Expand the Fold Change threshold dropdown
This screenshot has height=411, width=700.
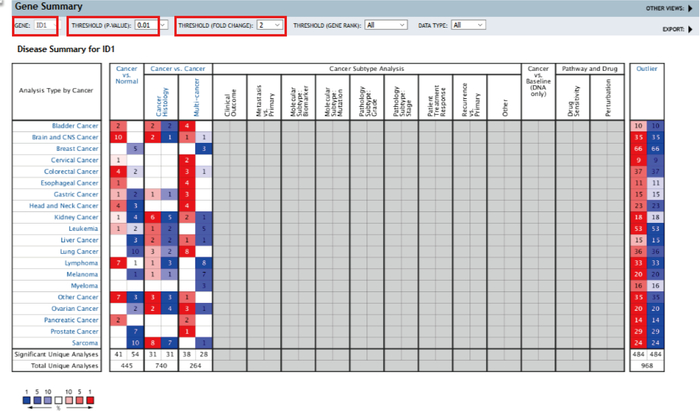point(270,25)
